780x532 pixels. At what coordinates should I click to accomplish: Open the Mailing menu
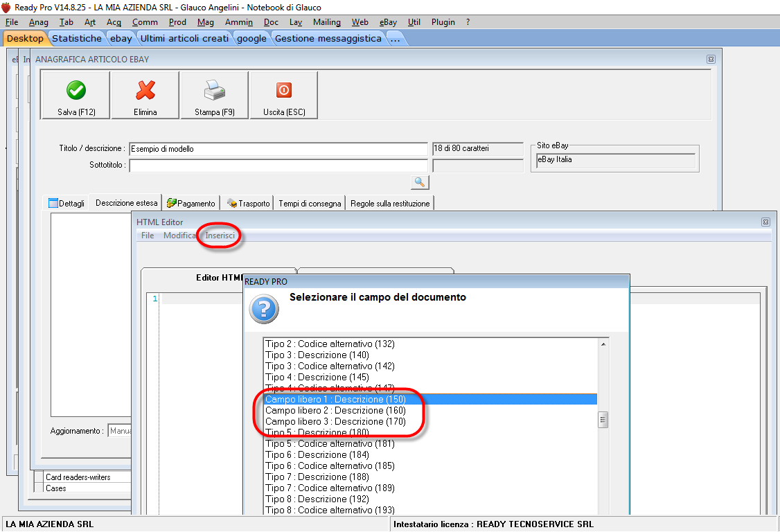tap(327, 22)
